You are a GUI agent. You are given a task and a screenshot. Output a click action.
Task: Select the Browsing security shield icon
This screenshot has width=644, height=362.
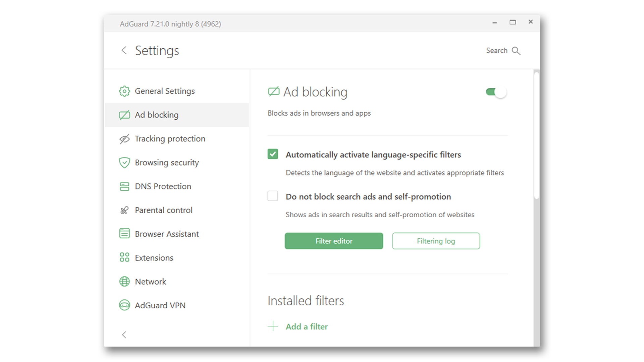[x=124, y=162]
